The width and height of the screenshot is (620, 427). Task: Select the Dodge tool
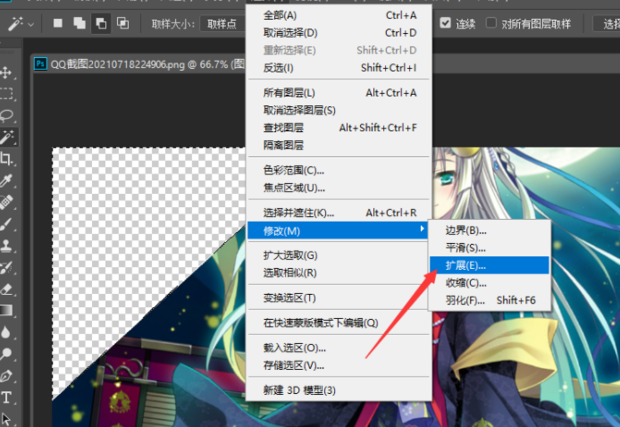point(6,353)
